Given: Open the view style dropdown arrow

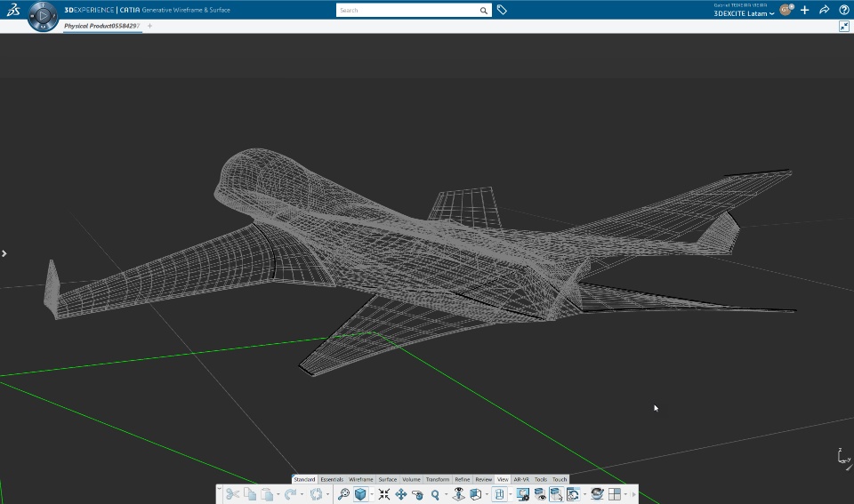Looking at the screenshot, I should tap(510, 495).
